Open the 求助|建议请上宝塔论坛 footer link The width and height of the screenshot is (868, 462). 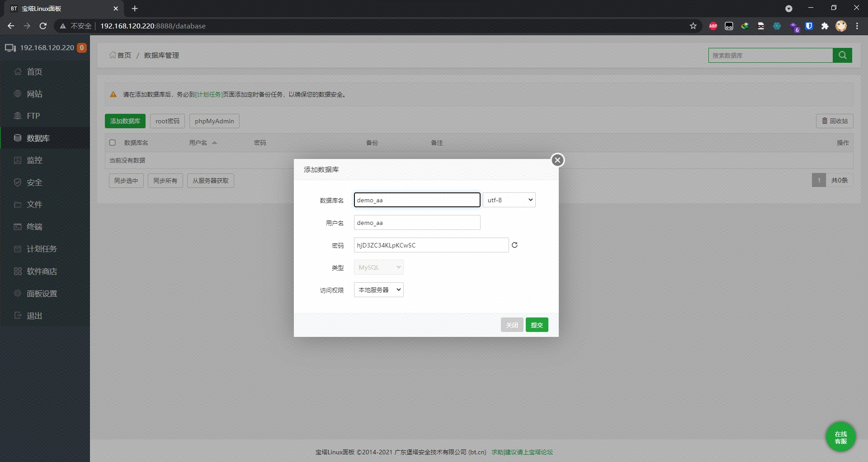522,452
